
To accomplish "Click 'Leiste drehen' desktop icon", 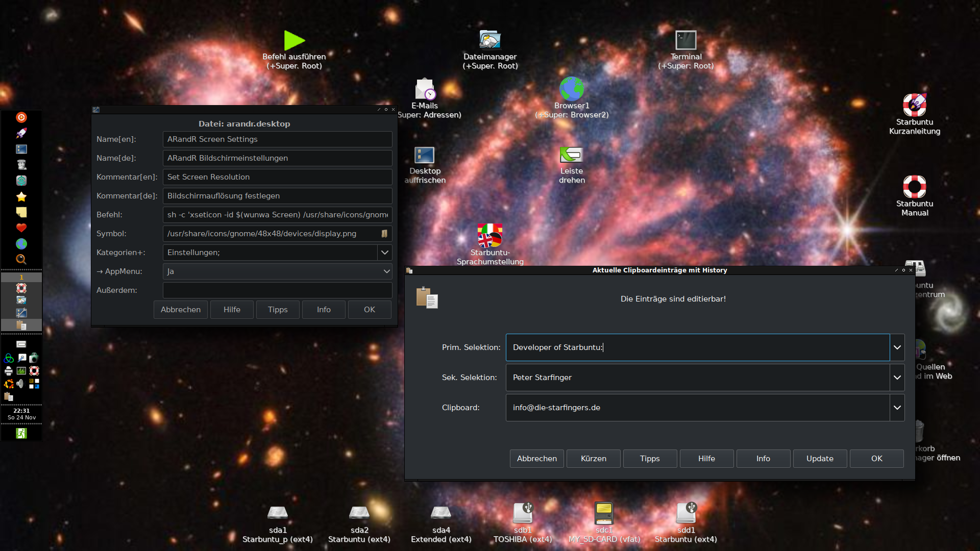I will [572, 155].
